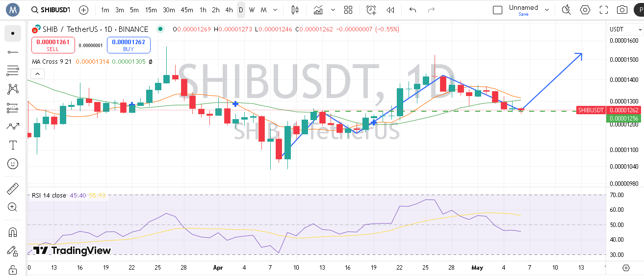644x276 pixels.
Task: Click the RSI 14 close legend
Action: (49, 195)
